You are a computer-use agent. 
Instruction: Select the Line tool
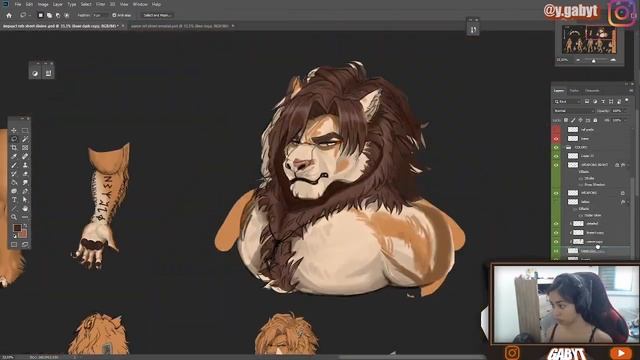(x=14, y=209)
